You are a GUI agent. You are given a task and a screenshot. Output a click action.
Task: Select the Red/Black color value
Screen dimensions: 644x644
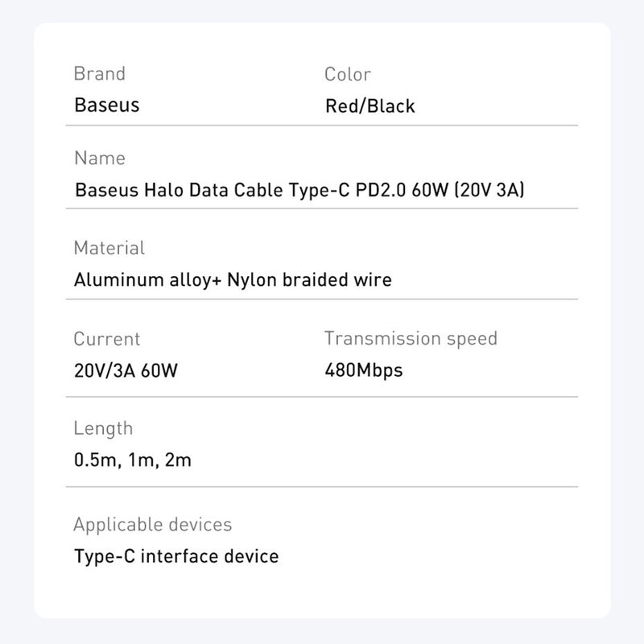pos(369,105)
